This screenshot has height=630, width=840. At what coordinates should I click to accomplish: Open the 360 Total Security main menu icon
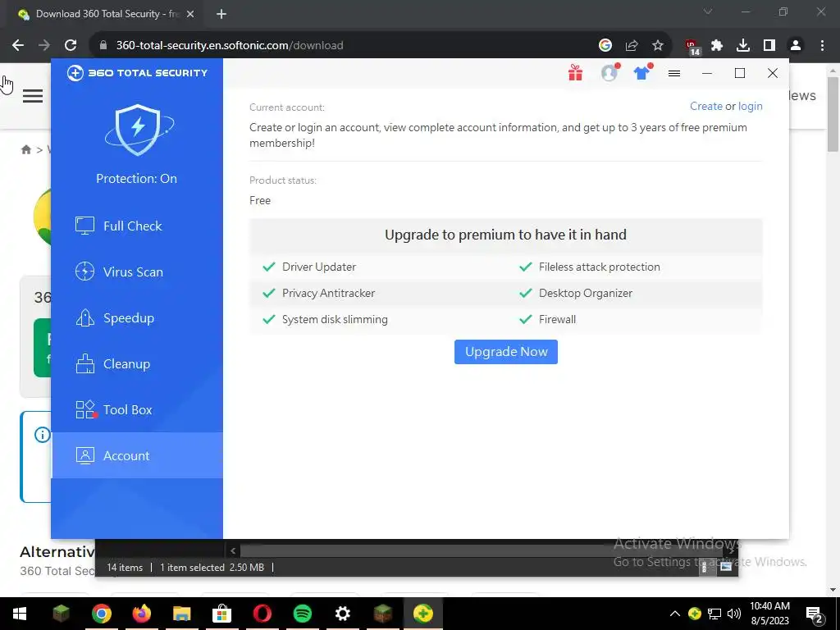click(x=674, y=73)
